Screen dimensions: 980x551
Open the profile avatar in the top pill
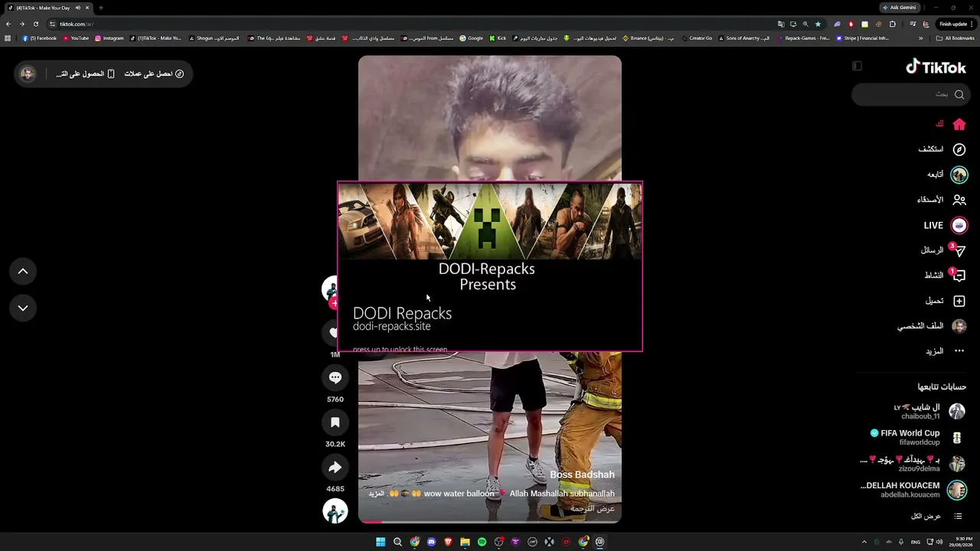pyautogui.click(x=28, y=73)
